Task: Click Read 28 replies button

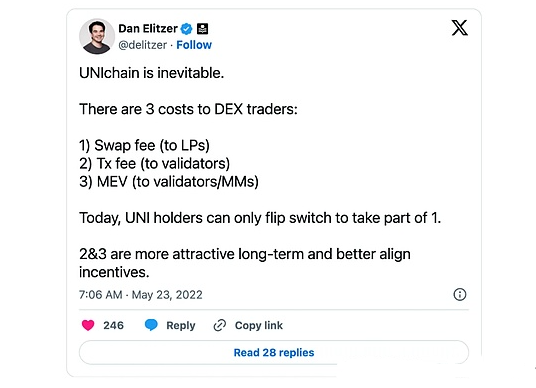Action: coord(273,352)
